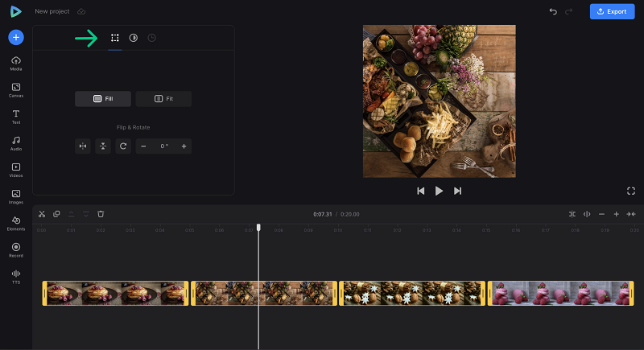Viewport: 644px width, 350px height.
Task: Increase rotation angle with plus
Action: tap(184, 146)
